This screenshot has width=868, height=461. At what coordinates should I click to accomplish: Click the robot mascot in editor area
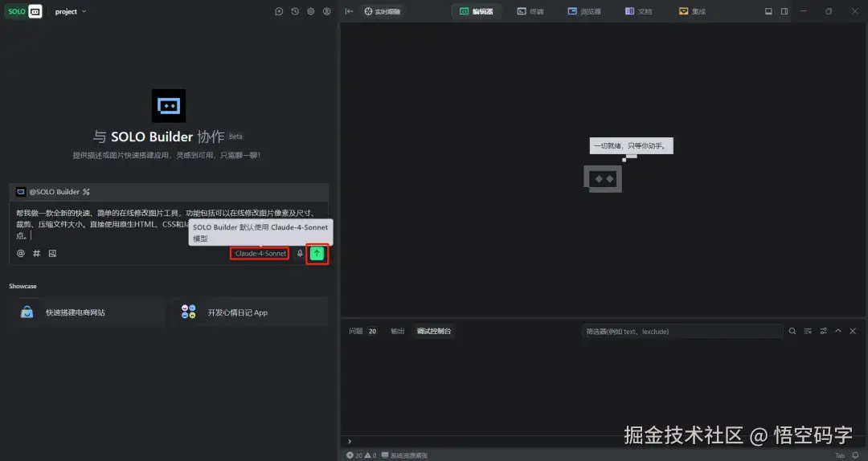603,179
